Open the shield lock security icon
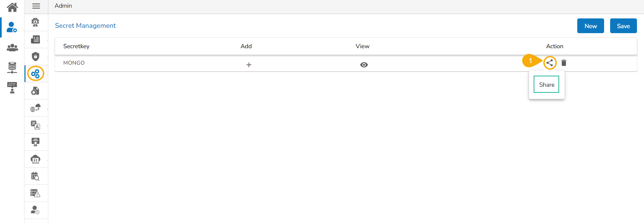 (36, 56)
